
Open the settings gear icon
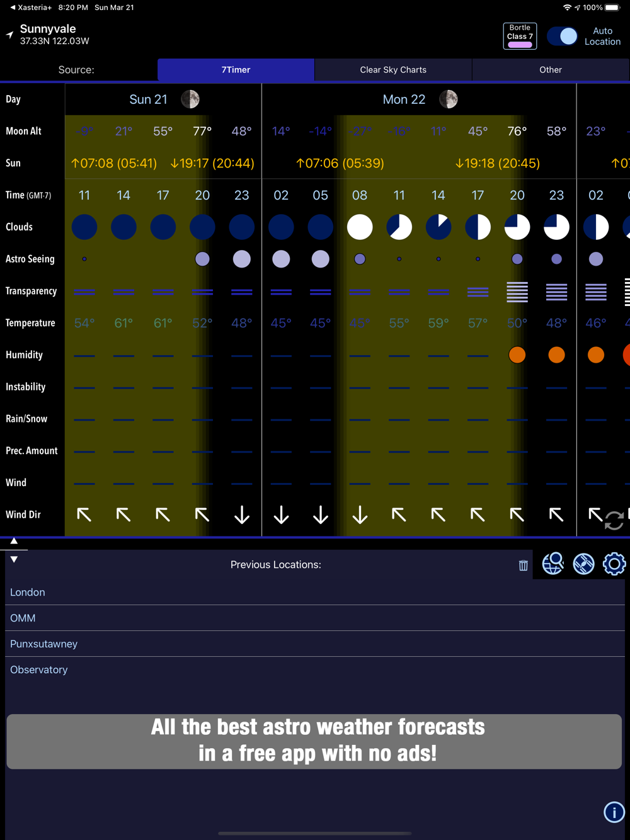pyautogui.click(x=614, y=564)
